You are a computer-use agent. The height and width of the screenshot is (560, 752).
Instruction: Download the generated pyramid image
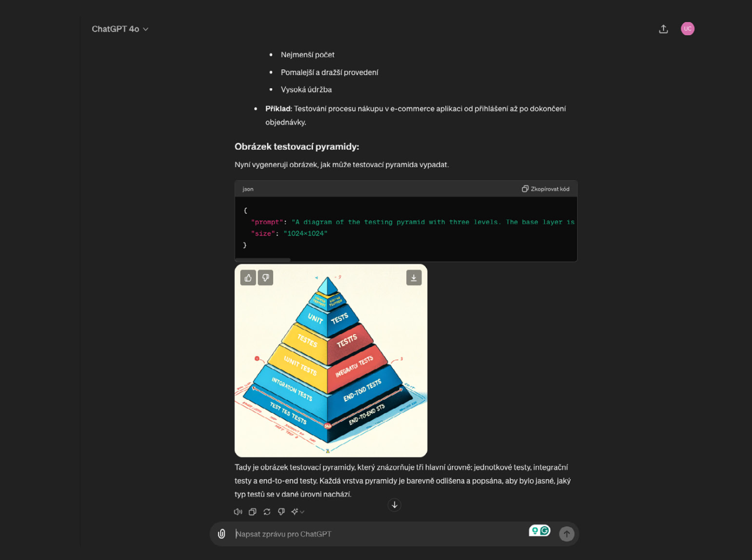(x=414, y=278)
